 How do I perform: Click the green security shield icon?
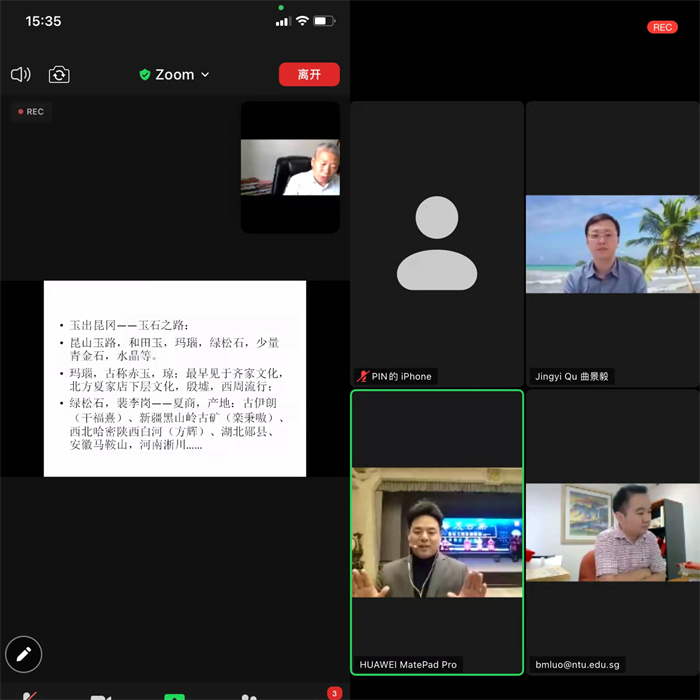(x=145, y=75)
